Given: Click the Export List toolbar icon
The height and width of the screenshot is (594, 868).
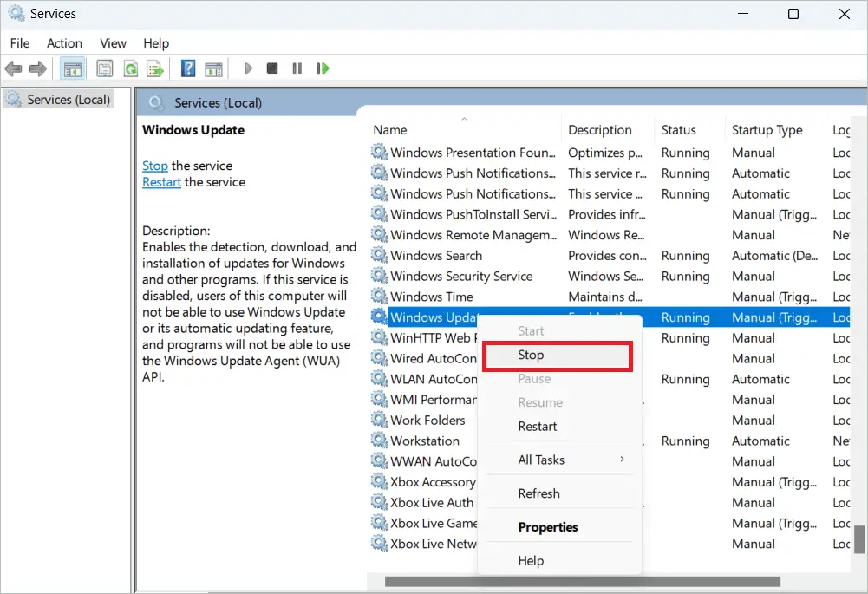Looking at the screenshot, I should (x=155, y=69).
